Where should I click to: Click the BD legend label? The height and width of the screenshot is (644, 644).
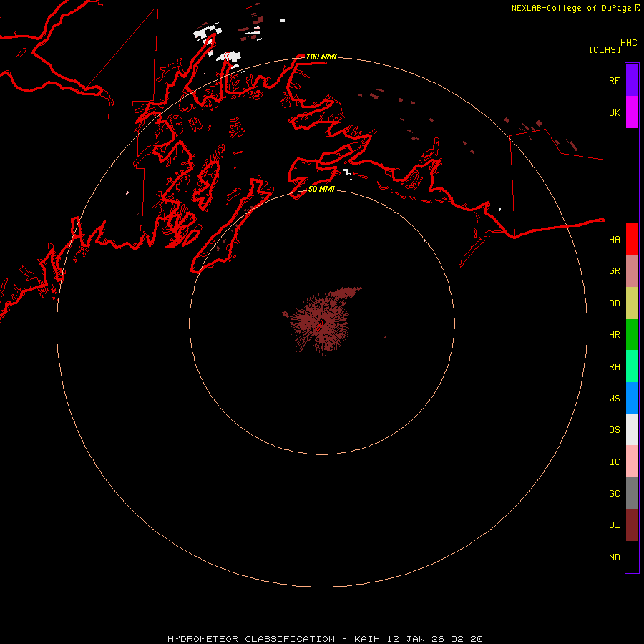point(614,303)
